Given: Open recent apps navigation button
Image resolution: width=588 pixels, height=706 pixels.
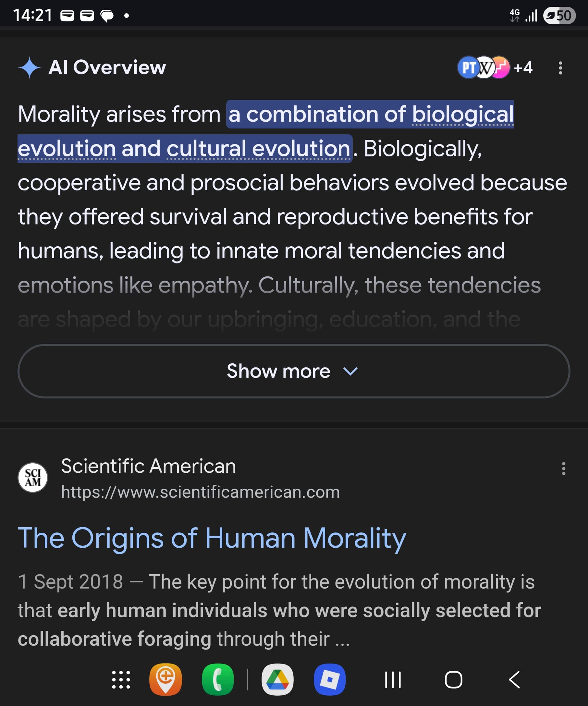Looking at the screenshot, I should (x=393, y=680).
